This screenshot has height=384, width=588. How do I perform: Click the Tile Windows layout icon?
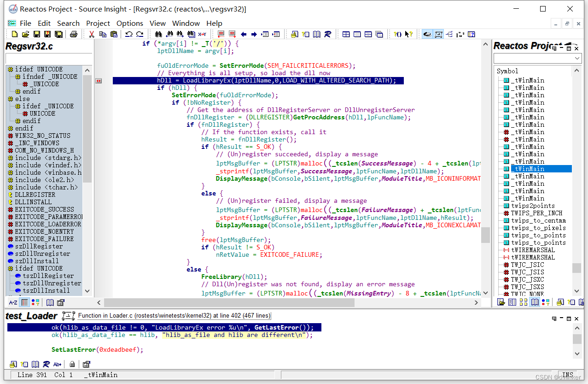[x=346, y=34]
